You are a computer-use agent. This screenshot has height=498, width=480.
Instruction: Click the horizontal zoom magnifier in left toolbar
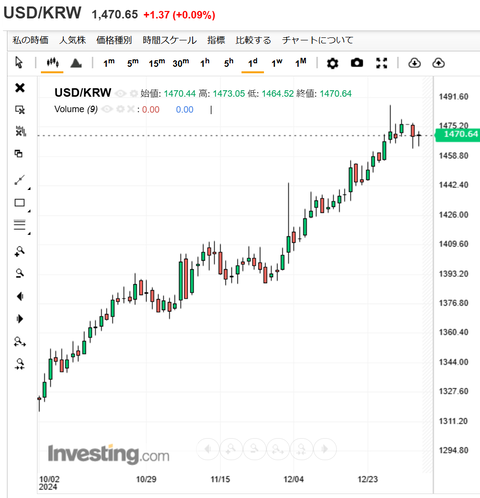pos(20,341)
